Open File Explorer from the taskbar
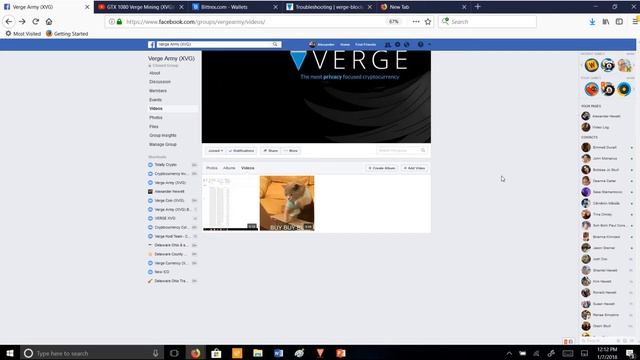This screenshot has width=640, height=360. point(258,353)
